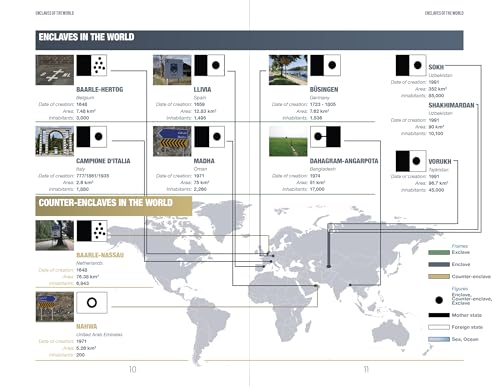Click the '200' inhabitants value
The image size is (500, 386).
point(80,355)
